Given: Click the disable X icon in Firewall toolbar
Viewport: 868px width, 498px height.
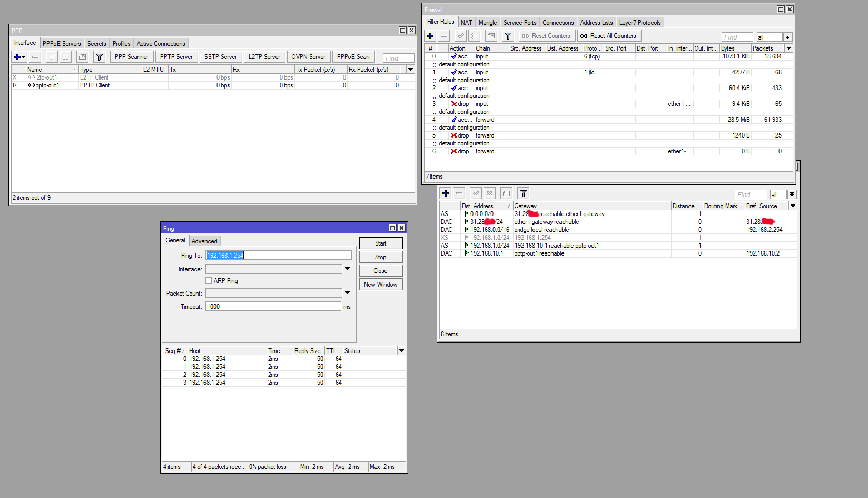Looking at the screenshot, I should [x=474, y=36].
